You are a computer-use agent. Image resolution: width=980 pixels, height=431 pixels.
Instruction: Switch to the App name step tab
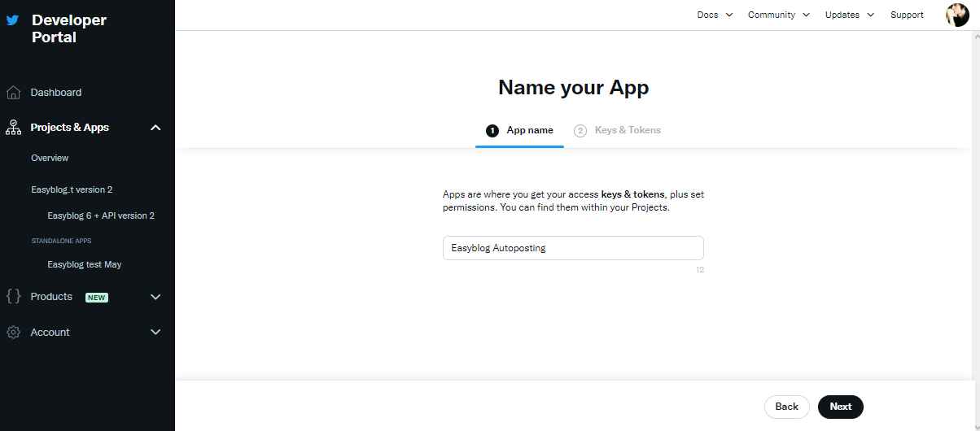click(519, 130)
